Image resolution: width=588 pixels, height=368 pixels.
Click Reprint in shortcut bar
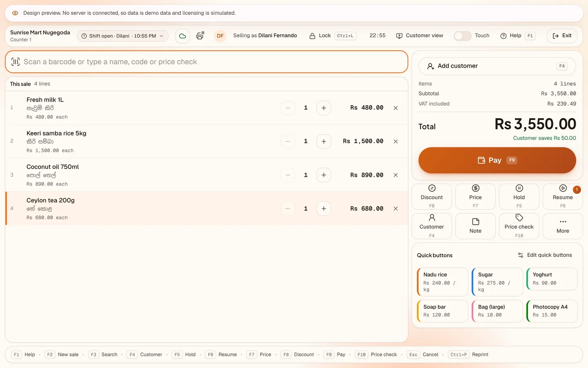point(468,355)
